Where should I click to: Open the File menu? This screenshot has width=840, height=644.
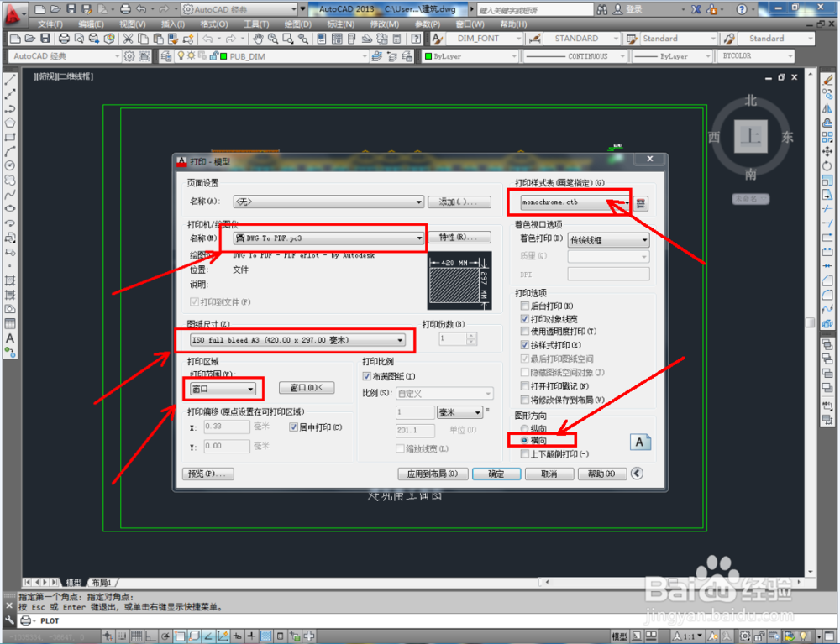point(50,24)
